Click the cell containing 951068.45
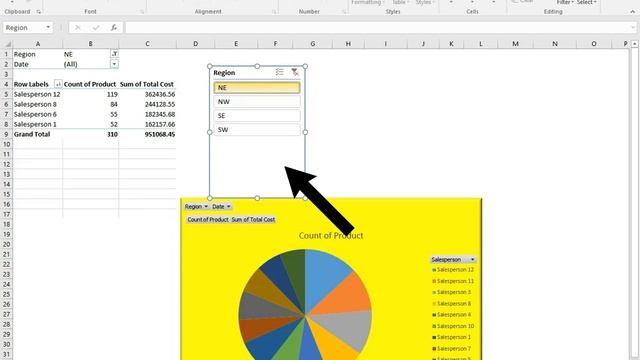Viewport: 640px width, 360px height. pos(147,134)
